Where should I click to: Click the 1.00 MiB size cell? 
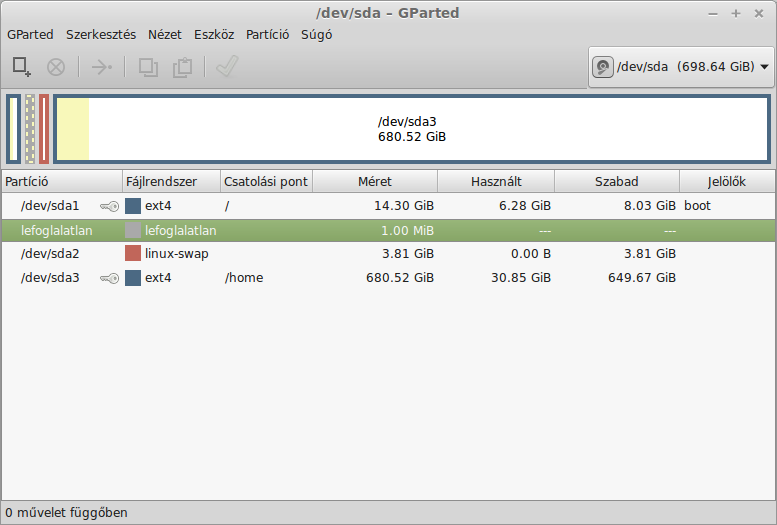[x=407, y=231]
